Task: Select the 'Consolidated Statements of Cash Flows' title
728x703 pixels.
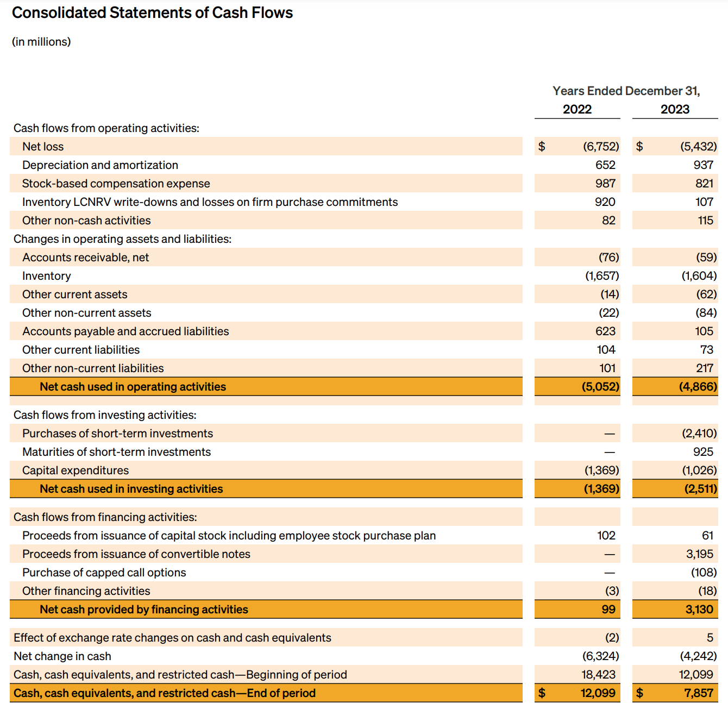Action: tap(152, 12)
